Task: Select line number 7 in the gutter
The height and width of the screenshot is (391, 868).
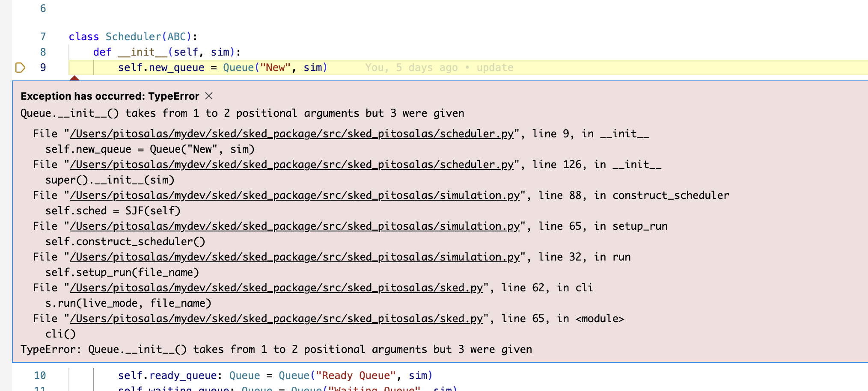Action: pos(43,37)
